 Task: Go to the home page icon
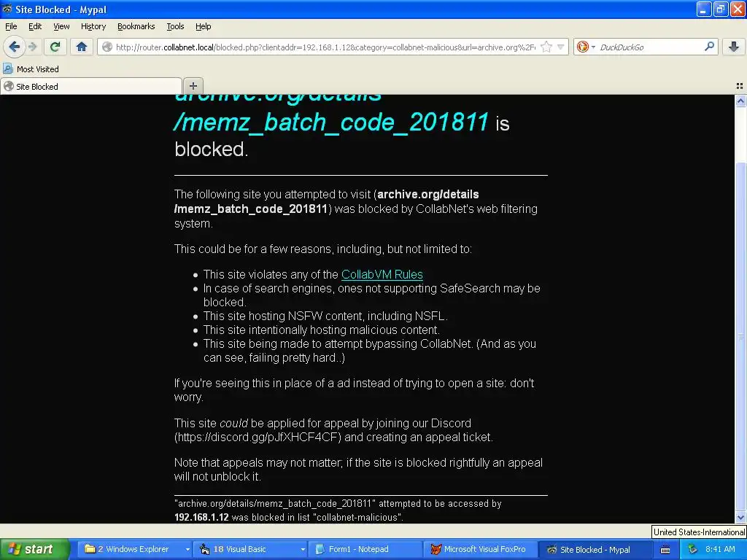pos(82,47)
